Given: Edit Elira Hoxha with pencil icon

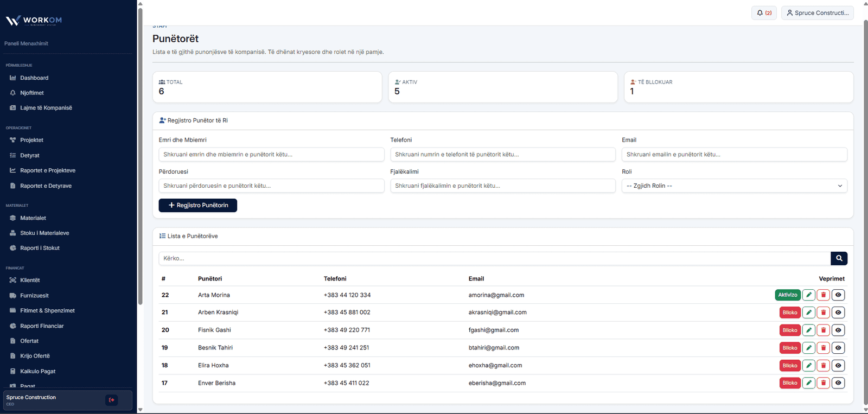Looking at the screenshot, I should coord(809,365).
